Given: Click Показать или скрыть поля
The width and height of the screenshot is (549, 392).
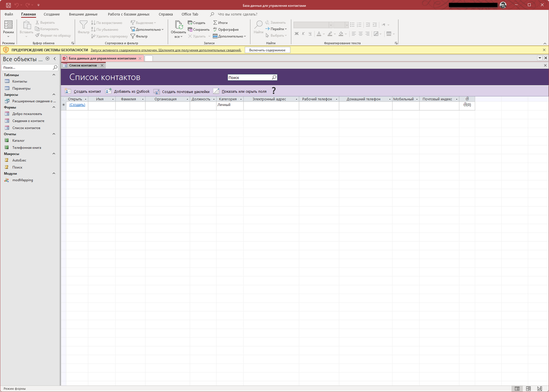Looking at the screenshot, I should (240, 91).
